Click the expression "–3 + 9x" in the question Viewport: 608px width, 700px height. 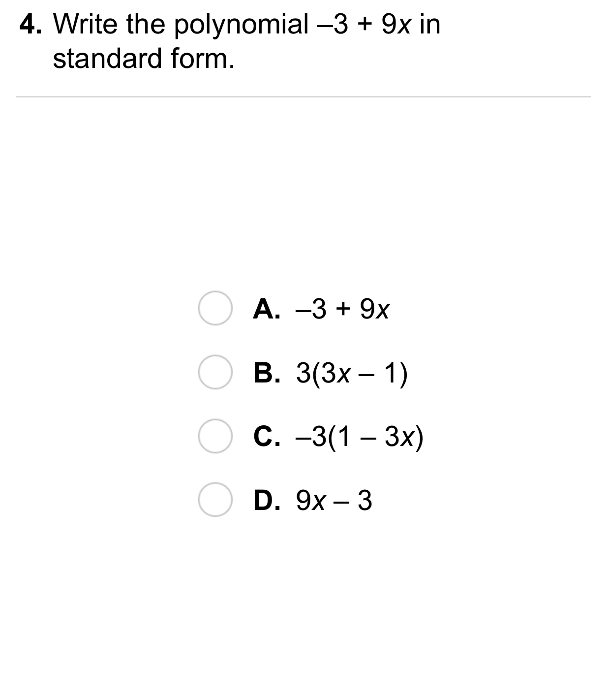(x=365, y=25)
